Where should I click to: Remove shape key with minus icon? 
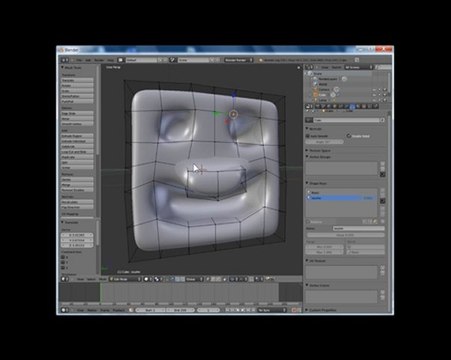coord(382,195)
